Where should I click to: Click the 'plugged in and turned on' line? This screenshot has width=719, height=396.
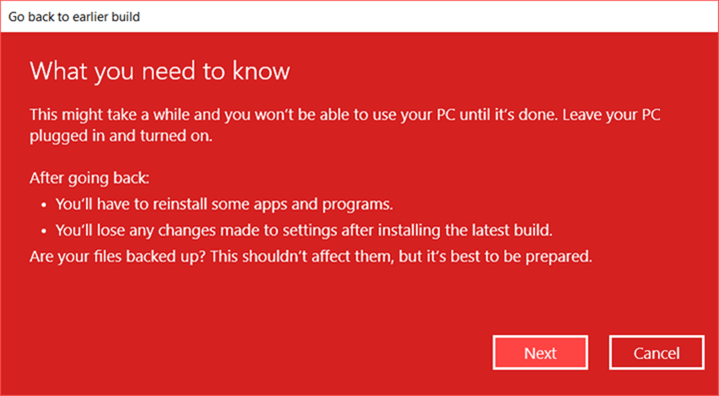(121, 137)
